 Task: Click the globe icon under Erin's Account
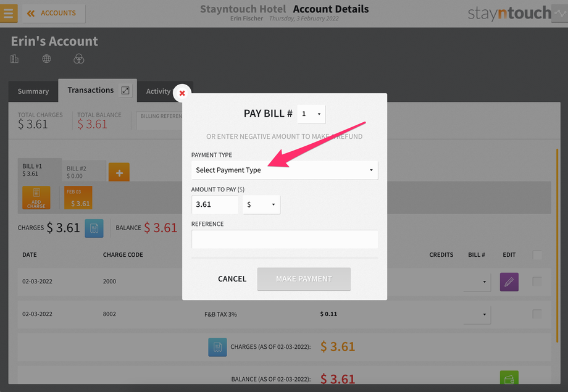pos(46,59)
